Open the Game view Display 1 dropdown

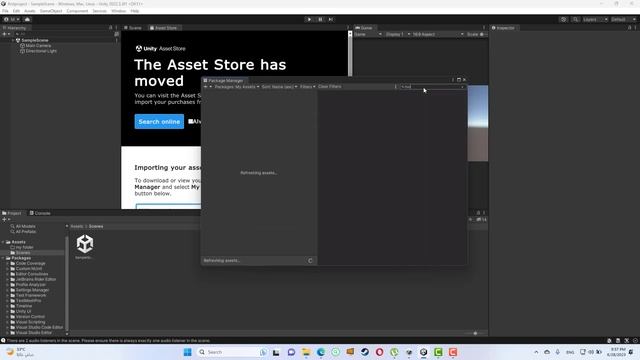click(x=397, y=34)
